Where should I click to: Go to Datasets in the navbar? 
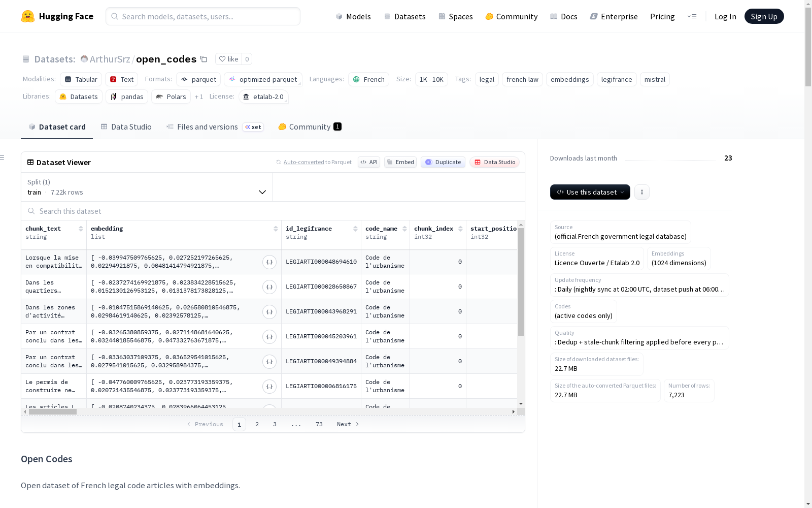404,16
